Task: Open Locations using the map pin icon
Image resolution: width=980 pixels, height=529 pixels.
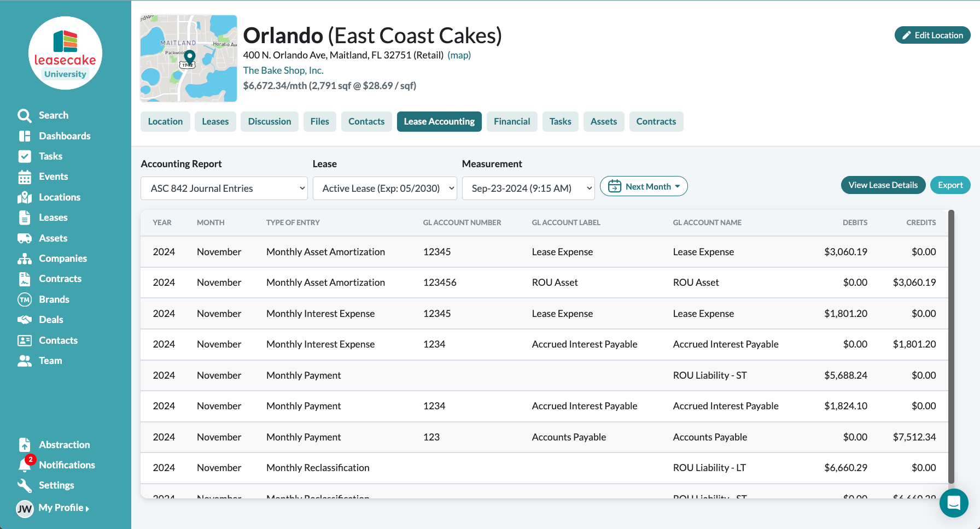Action: point(25,197)
